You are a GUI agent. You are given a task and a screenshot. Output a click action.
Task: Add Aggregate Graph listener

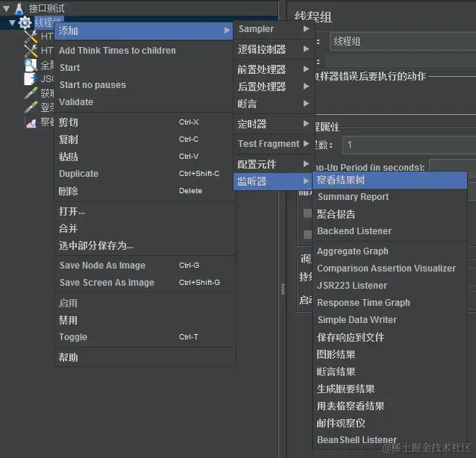pyautogui.click(x=389, y=251)
